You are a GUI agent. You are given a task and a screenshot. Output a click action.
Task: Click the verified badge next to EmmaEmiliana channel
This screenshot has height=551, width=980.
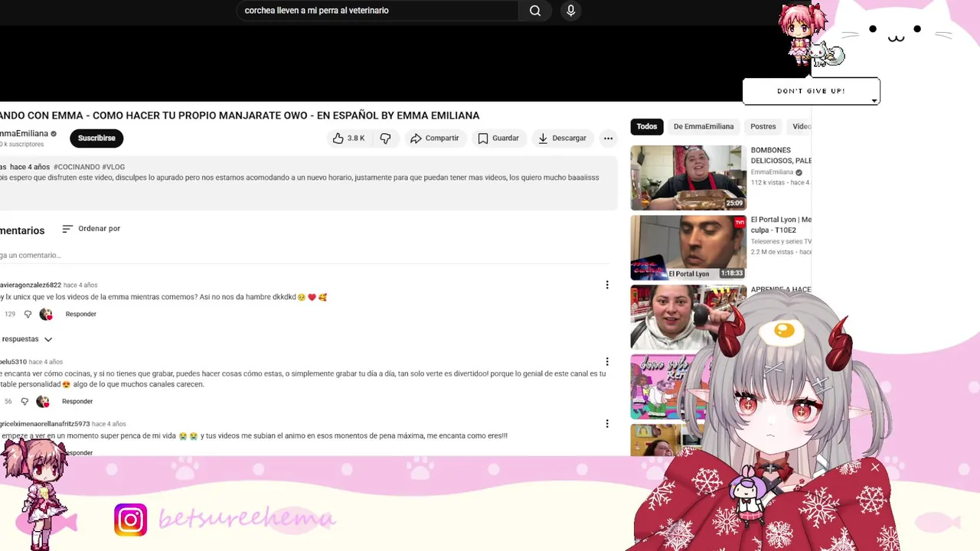point(54,134)
